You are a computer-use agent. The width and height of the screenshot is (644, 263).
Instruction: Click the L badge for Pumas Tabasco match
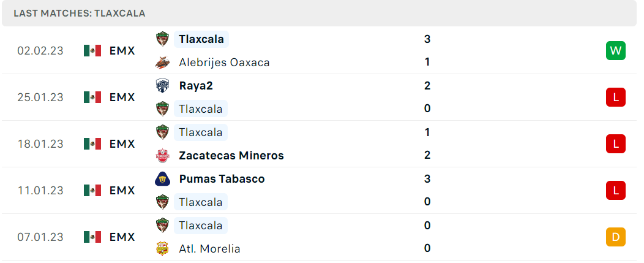615,190
